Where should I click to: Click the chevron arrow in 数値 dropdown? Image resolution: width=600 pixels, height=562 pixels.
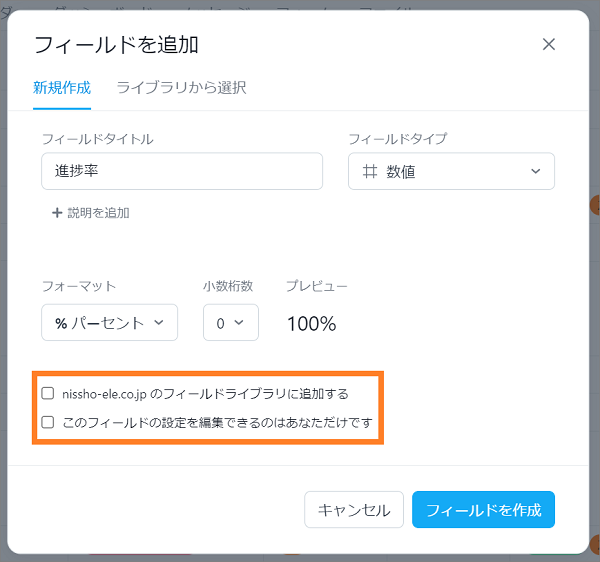point(536,171)
